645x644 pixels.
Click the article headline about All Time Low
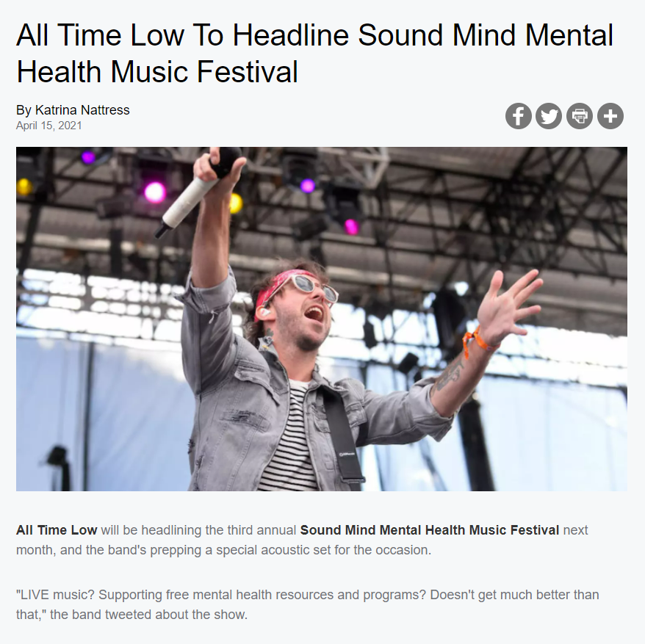coord(314,53)
